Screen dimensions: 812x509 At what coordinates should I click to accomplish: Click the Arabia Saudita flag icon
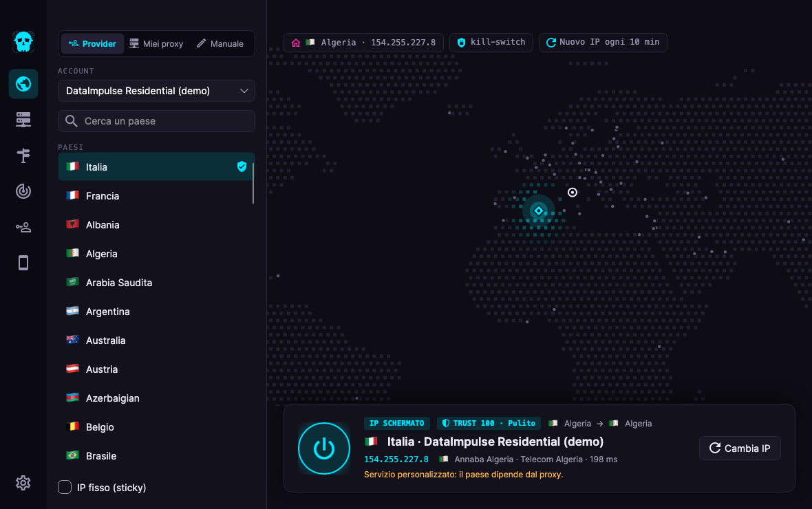click(72, 282)
